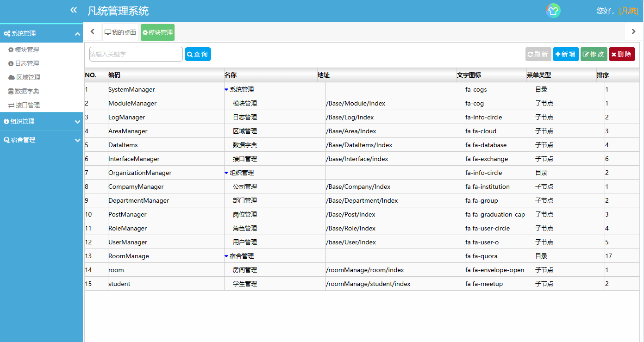Click the [凡统] username link

pyautogui.click(x=629, y=11)
